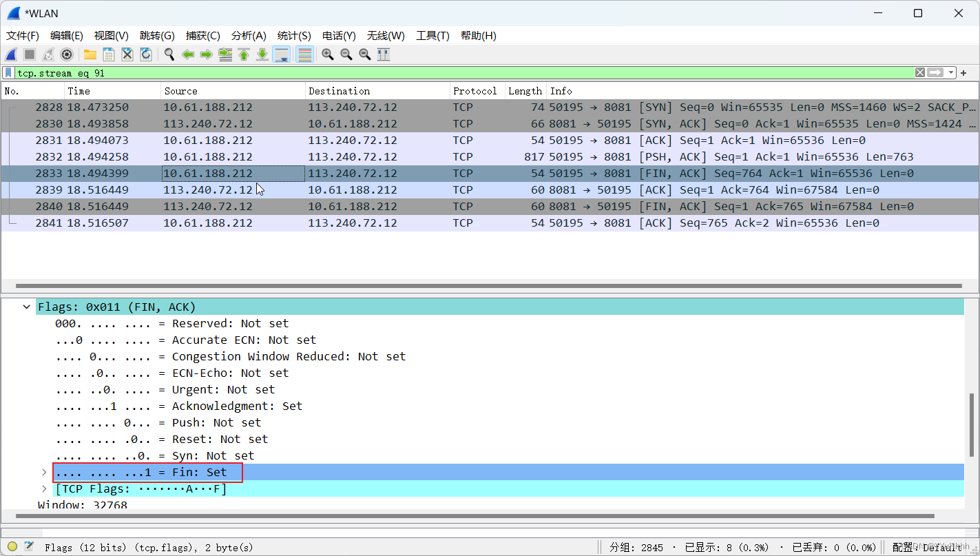Open expert information yellow circle
Viewport: 980px width, 556px height.
[12, 547]
